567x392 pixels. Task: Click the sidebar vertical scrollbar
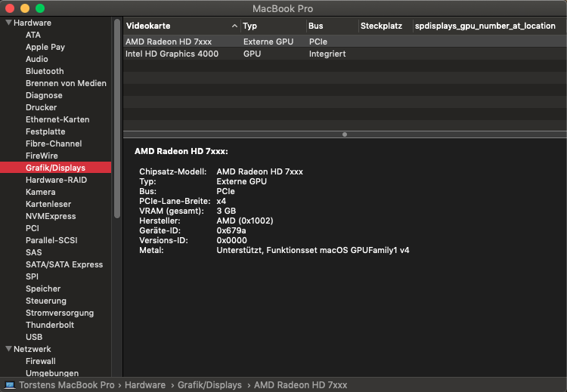point(116,119)
